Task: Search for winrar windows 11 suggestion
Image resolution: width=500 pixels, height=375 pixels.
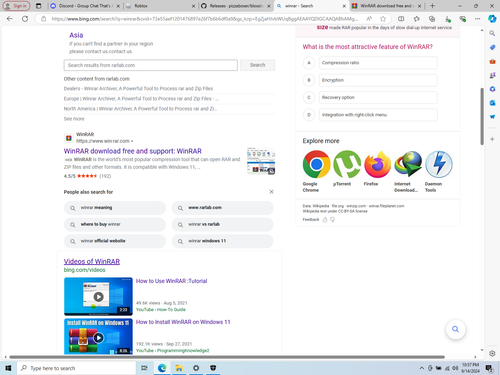Action: (x=222, y=241)
